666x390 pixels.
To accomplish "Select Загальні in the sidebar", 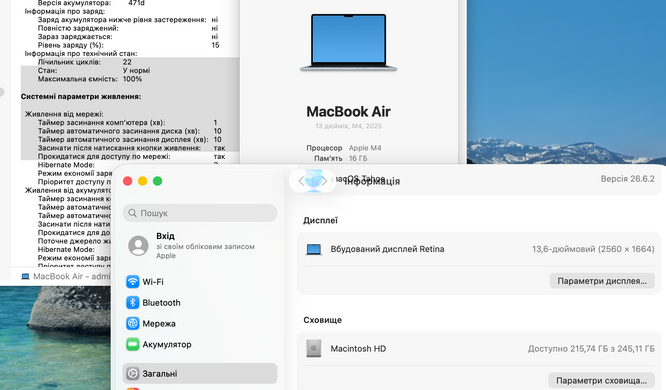I will (200, 373).
